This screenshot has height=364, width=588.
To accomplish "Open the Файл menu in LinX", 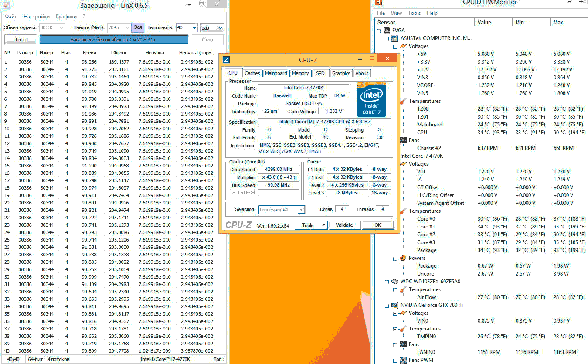I will [x=11, y=17].
